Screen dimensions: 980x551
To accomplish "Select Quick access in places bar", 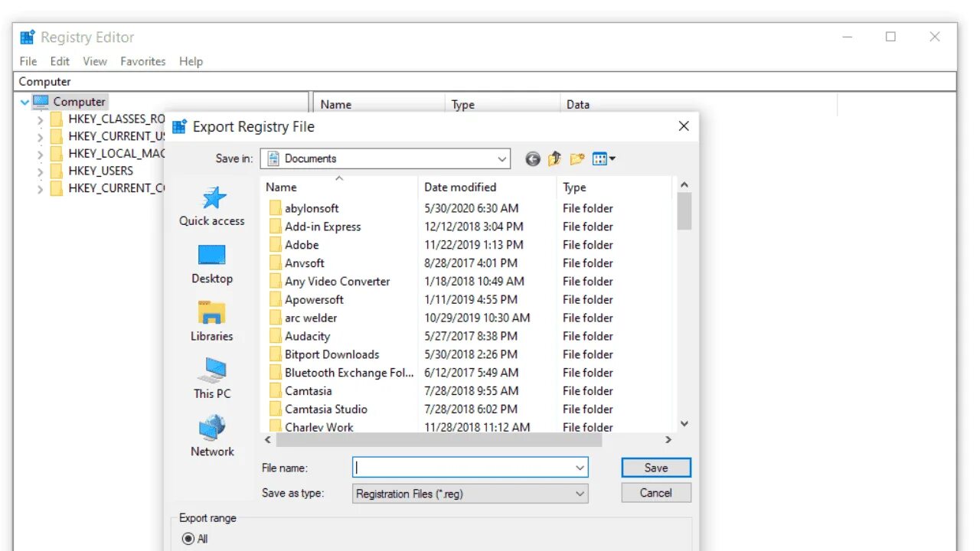I will pyautogui.click(x=212, y=207).
